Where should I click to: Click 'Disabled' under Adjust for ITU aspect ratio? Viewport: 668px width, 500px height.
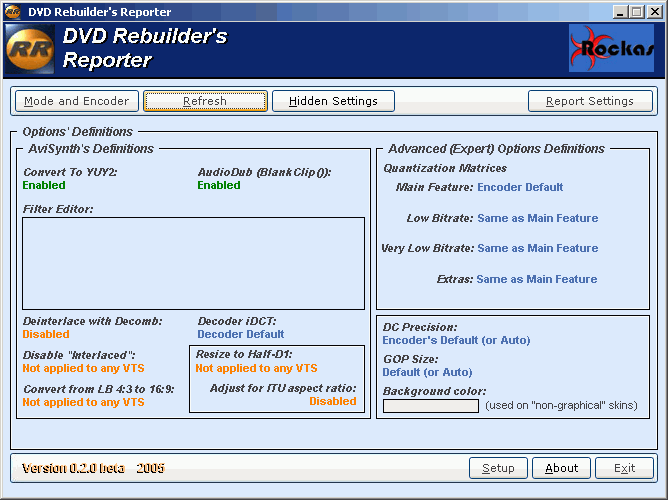coord(333,401)
